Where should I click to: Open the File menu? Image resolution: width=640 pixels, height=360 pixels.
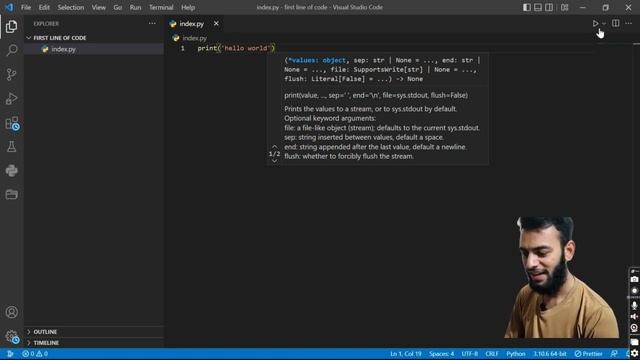click(26, 7)
